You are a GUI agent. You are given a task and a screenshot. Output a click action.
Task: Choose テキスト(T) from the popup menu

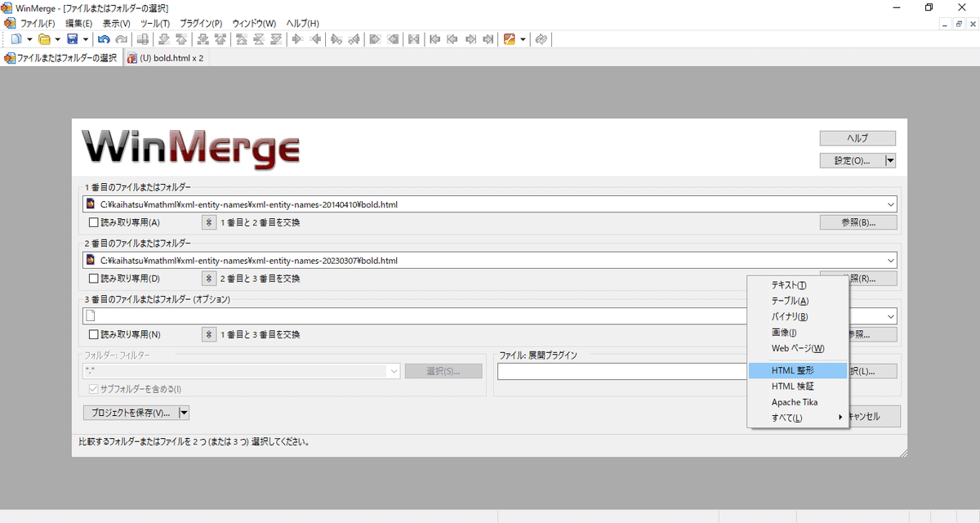point(798,285)
